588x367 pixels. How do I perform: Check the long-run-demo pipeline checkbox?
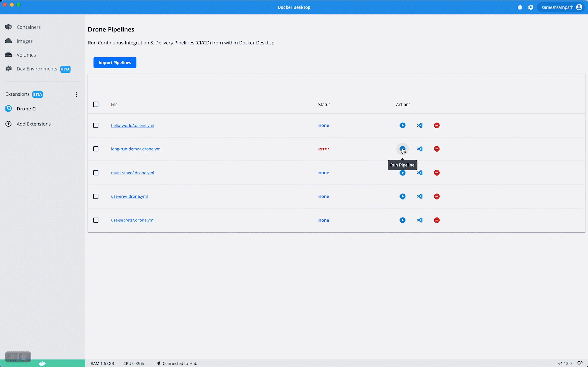click(x=96, y=149)
